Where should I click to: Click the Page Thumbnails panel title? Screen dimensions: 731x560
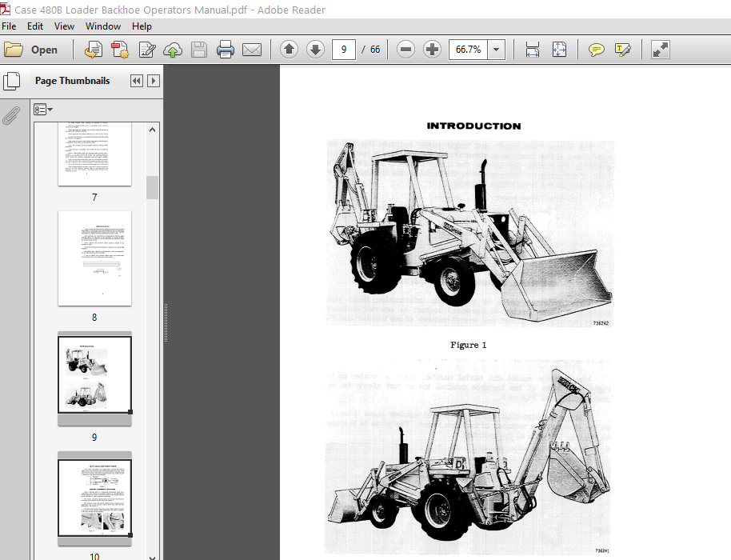[x=73, y=81]
